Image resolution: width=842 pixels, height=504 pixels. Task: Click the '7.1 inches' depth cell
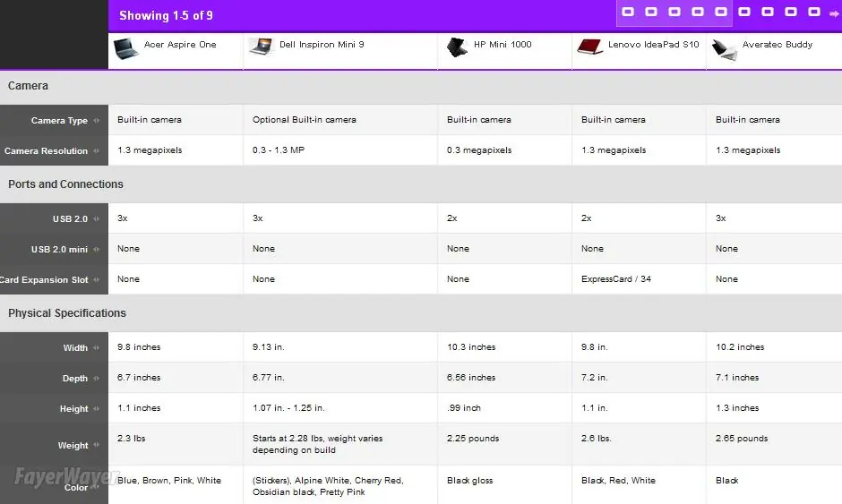(737, 378)
